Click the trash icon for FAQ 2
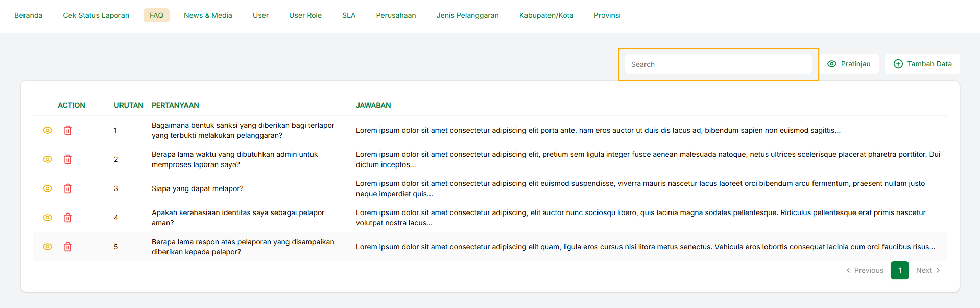980x308 pixels. [68, 159]
